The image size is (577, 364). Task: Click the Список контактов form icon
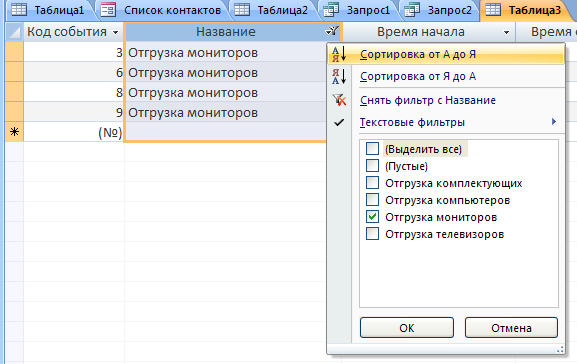108,10
